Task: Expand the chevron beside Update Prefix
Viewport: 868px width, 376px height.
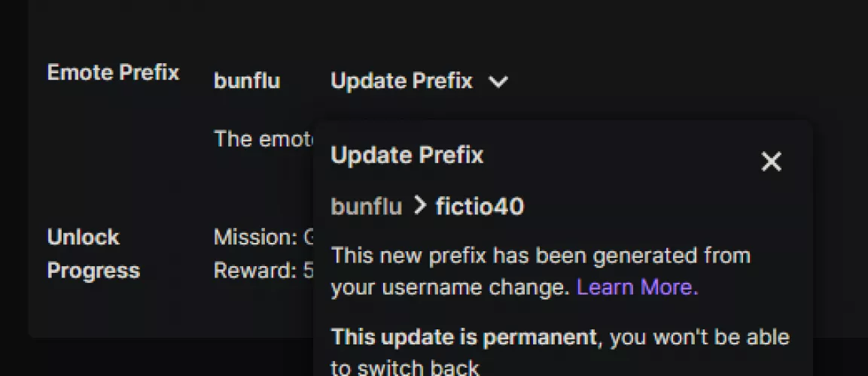Action: click(x=498, y=81)
